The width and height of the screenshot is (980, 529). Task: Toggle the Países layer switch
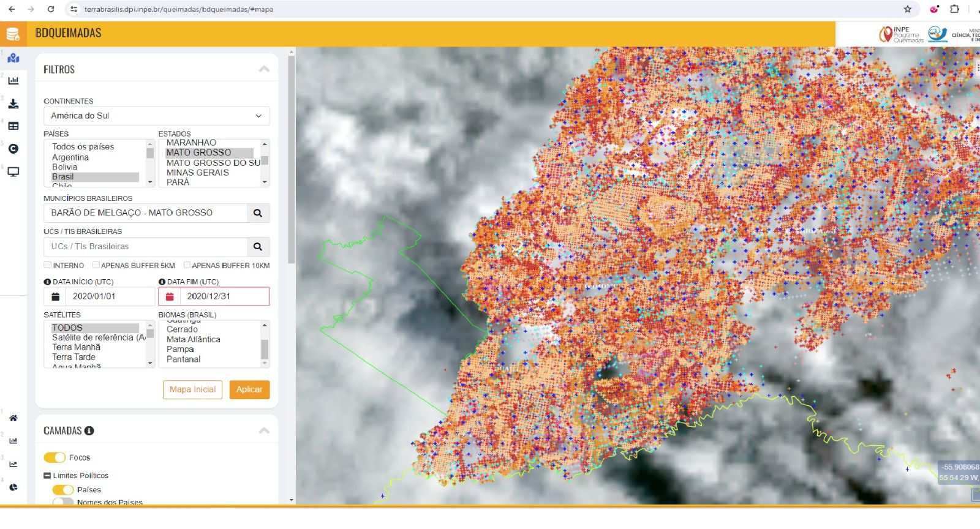tap(62, 490)
